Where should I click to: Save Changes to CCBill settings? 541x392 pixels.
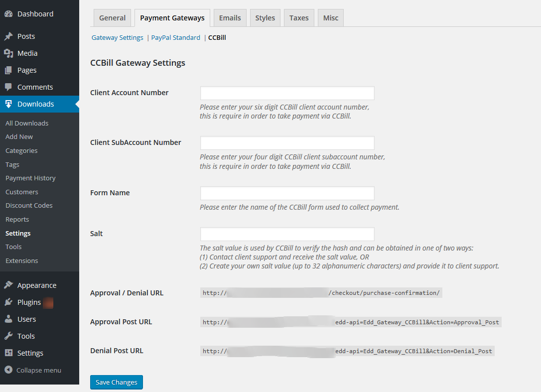tap(117, 383)
